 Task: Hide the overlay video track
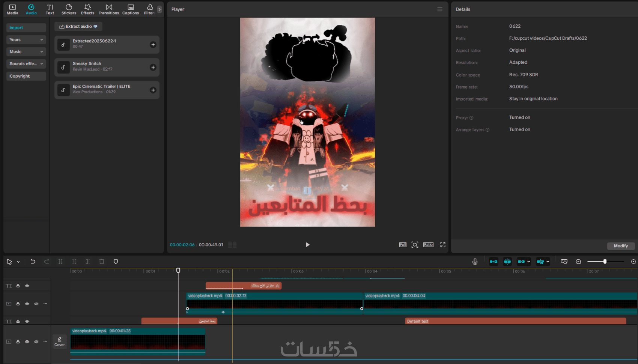27,304
